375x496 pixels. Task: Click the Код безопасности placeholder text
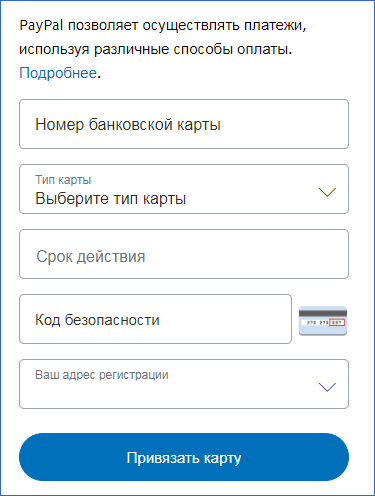click(97, 320)
